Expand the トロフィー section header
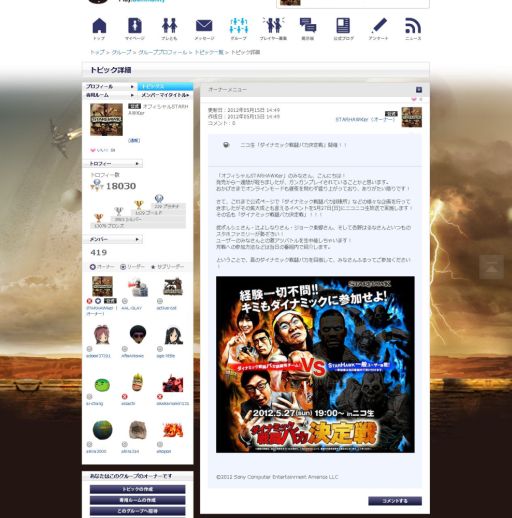The image size is (512, 518). coord(113,164)
